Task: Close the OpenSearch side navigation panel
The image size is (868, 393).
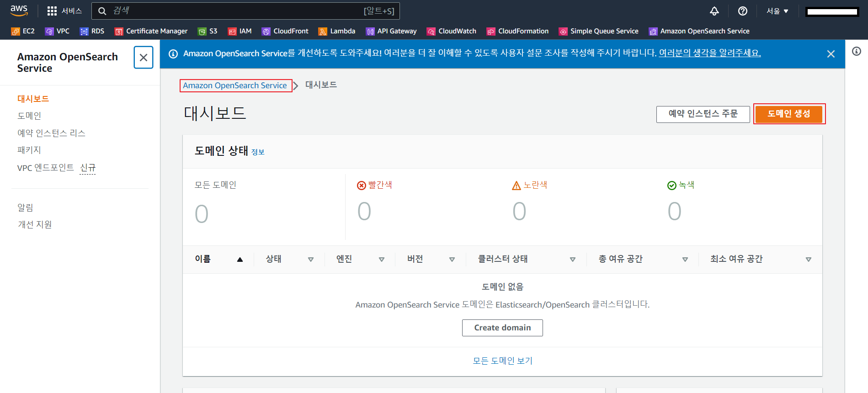Action: (144, 58)
